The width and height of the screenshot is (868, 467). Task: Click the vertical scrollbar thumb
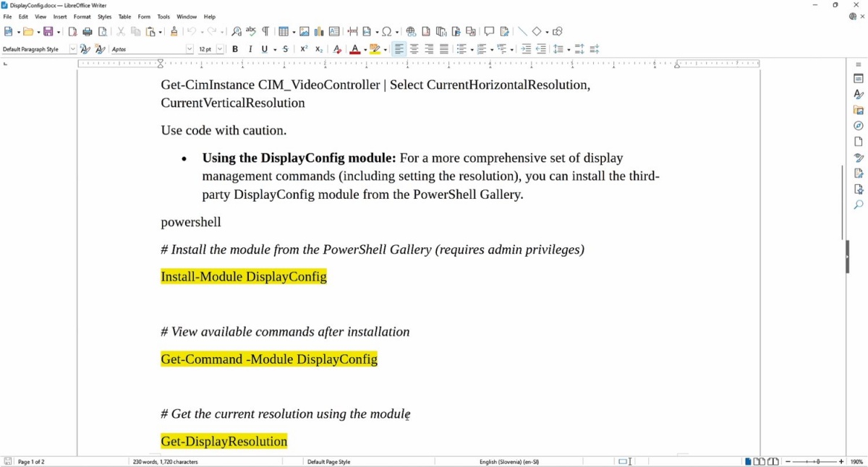coord(842,202)
